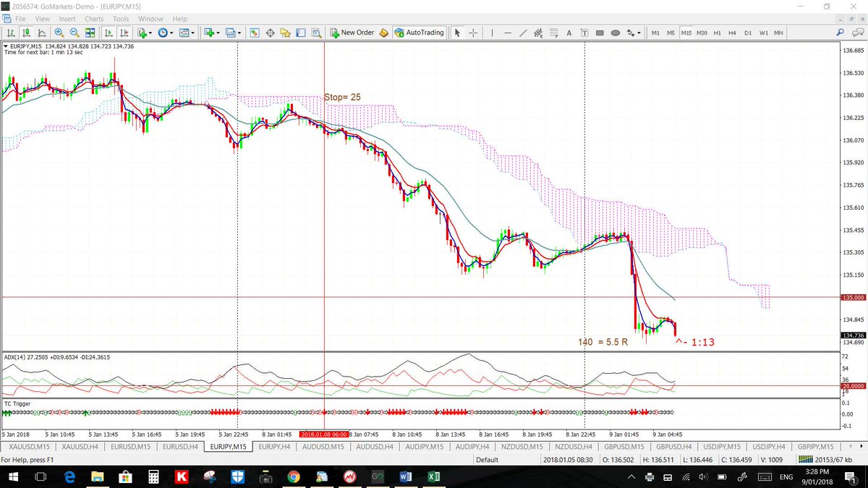Viewport: 868px width, 488px height.
Task: Open Excel from the taskbar
Action: (x=433, y=477)
